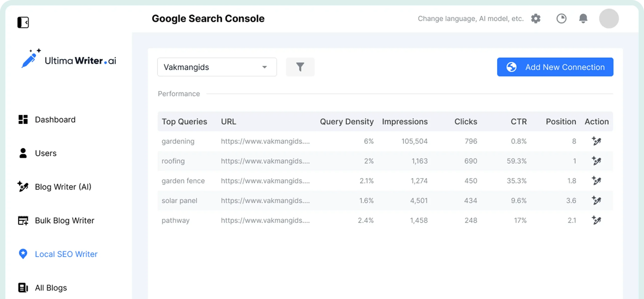Open the Vakmangids site dropdown

(x=217, y=67)
